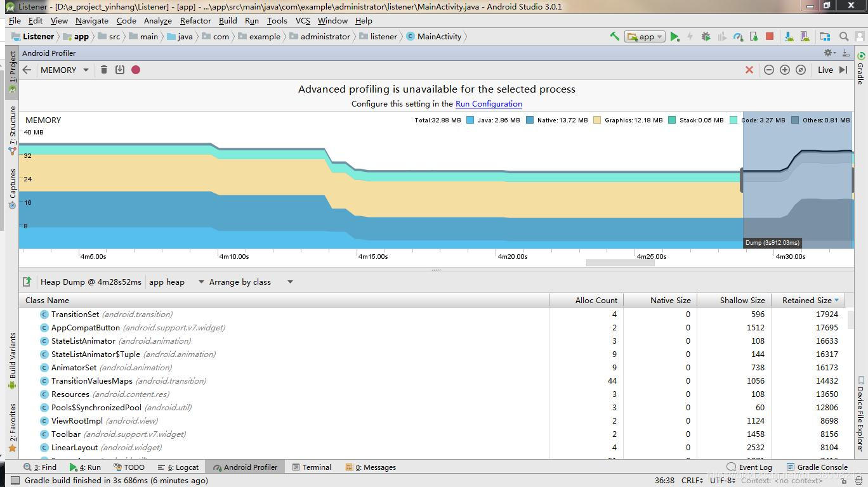This screenshot has width=868, height=487.
Task: Sort classes by the Retained Size column
Action: point(805,300)
